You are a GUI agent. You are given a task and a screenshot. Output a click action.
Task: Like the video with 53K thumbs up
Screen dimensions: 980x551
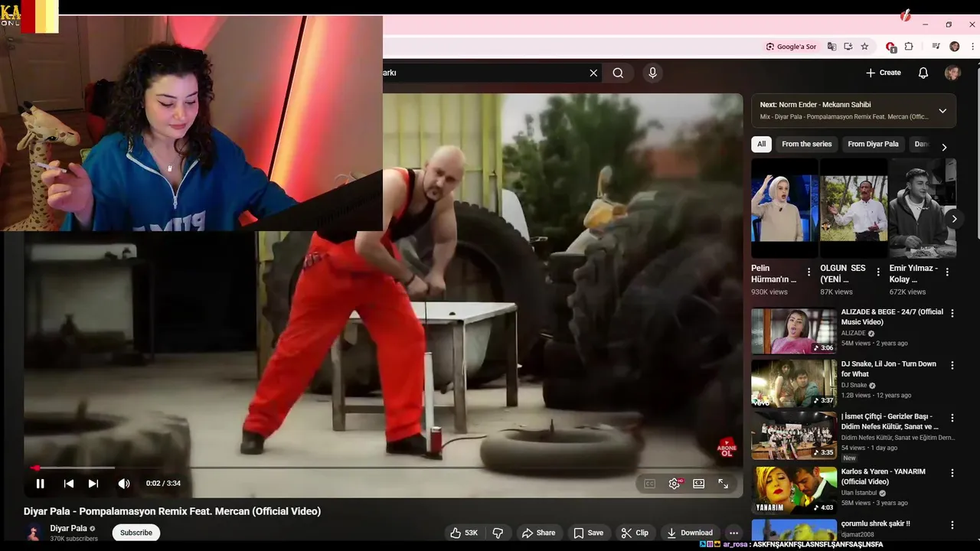point(464,533)
